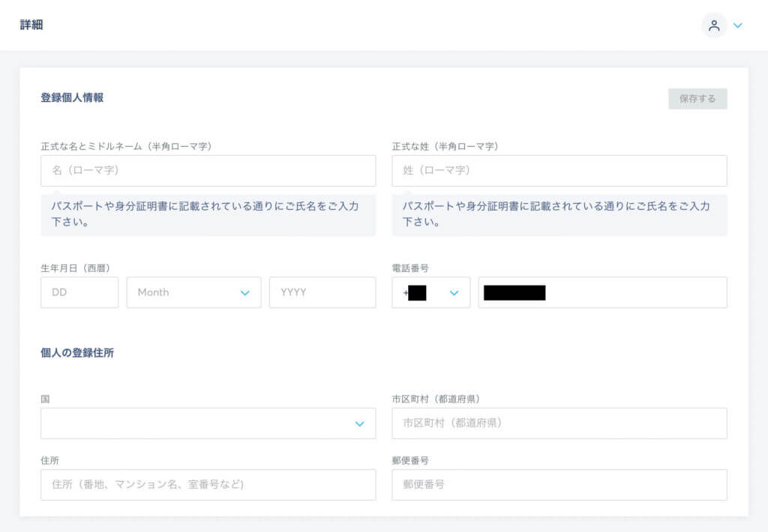Screen dimensions: 768x532
Task: Open the phone country code dropdown
Action: [x=431, y=292]
